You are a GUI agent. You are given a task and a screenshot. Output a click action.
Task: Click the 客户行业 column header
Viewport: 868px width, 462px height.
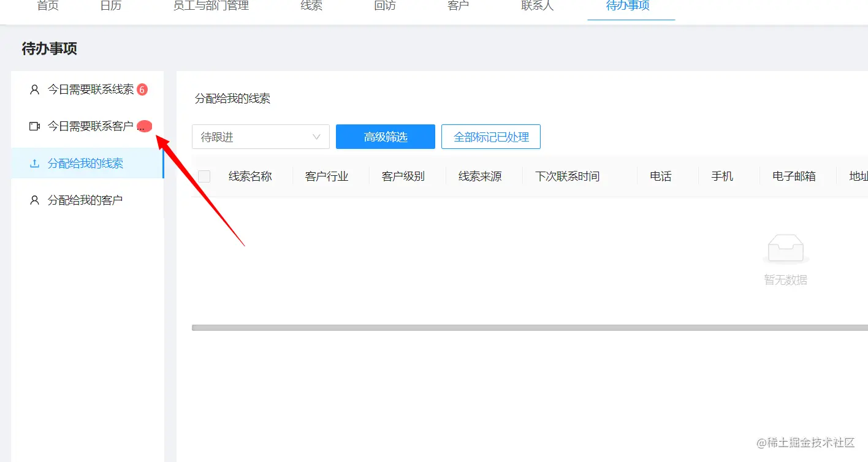pos(327,176)
